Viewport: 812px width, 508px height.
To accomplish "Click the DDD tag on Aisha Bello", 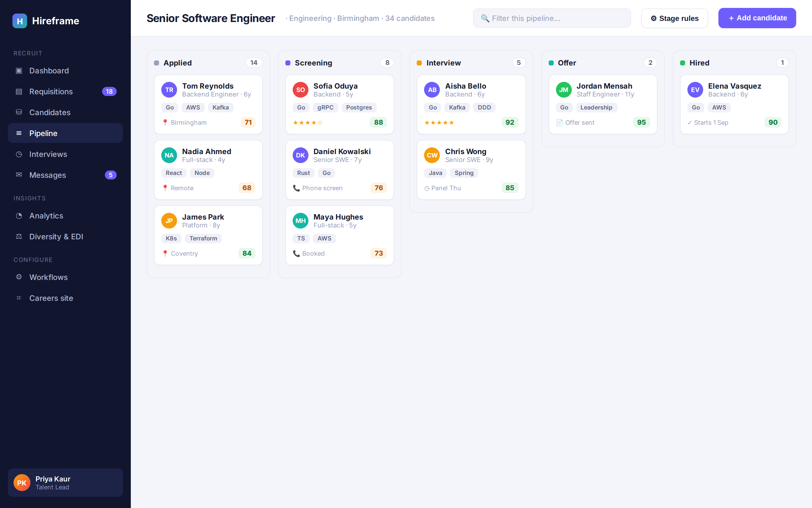I will (x=484, y=108).
